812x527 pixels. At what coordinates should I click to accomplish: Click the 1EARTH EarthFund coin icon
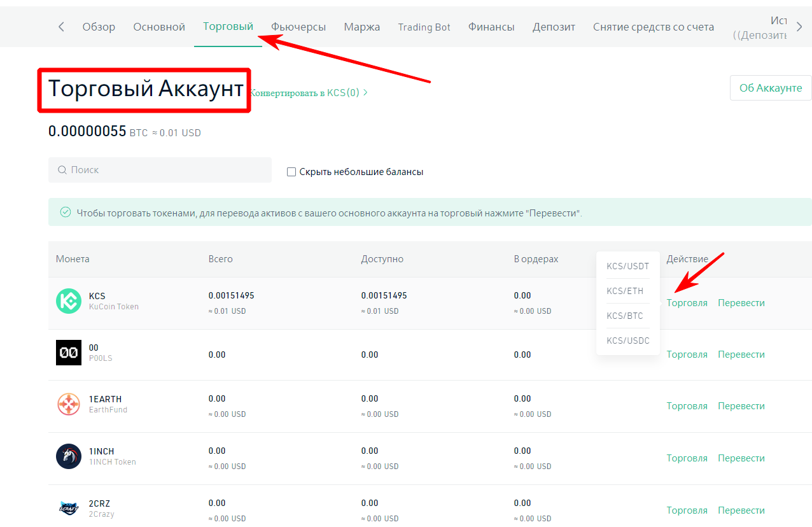pos(69,404)
